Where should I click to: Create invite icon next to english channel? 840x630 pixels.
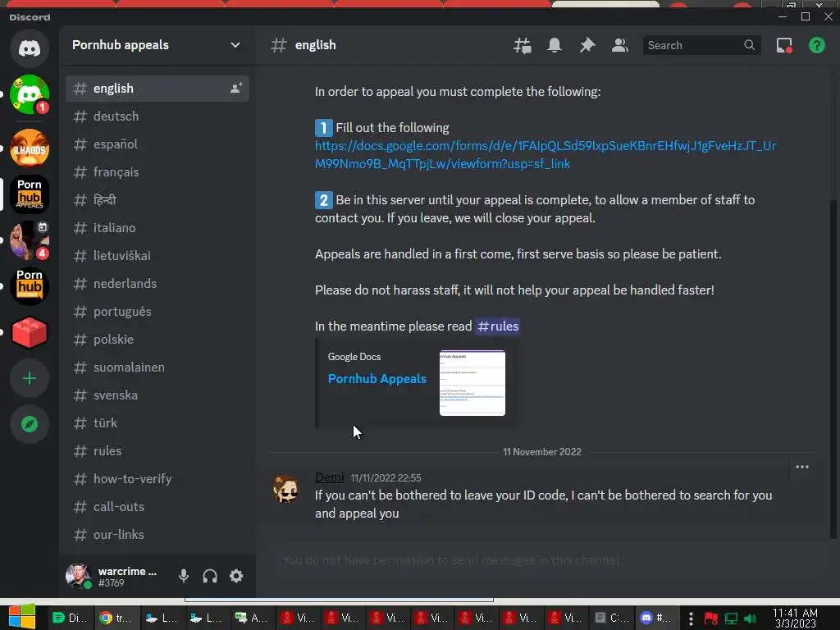[236, 89]
